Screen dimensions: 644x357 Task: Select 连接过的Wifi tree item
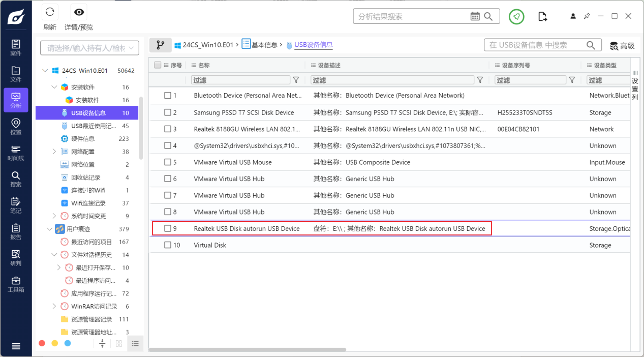tap(87, 190)
